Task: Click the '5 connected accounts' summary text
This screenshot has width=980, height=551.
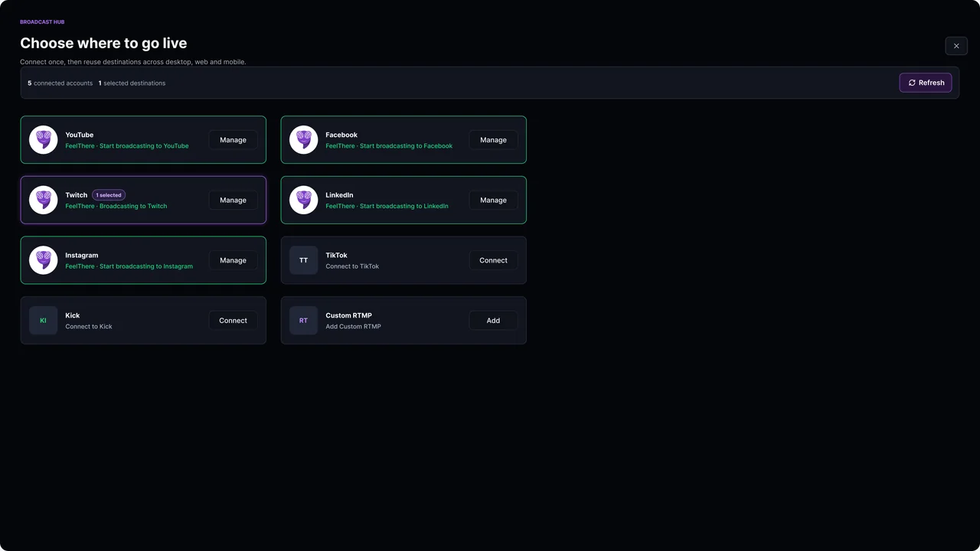Action: click(60, 83)
